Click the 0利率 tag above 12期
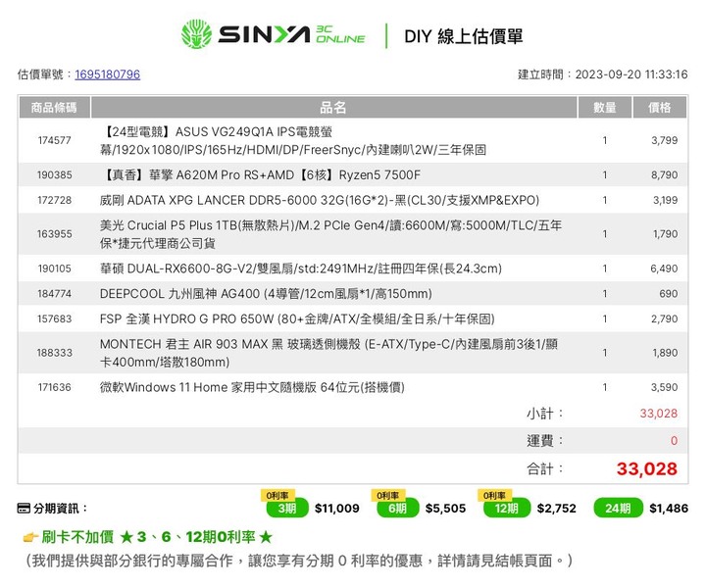 click(495, 495)
